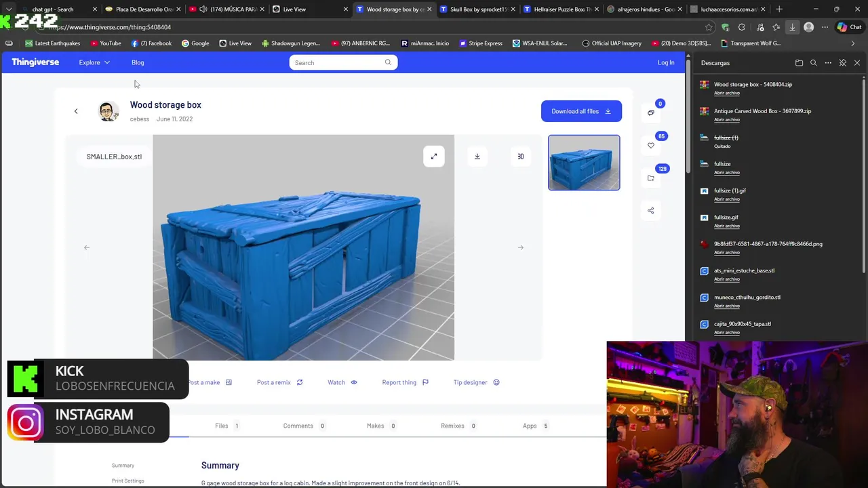Open more options in Descargas panel
868x488 pixels.
point(828,63)
